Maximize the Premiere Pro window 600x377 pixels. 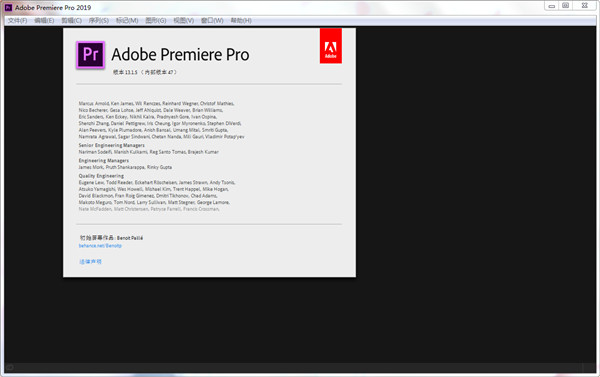tap(565, 6)
